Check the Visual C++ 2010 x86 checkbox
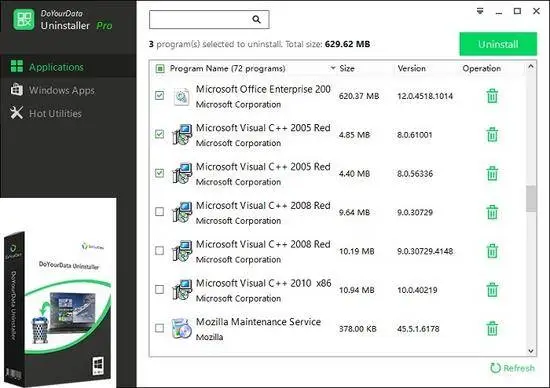This screenshot has height=388, width=550. click(x=159, y=289)
